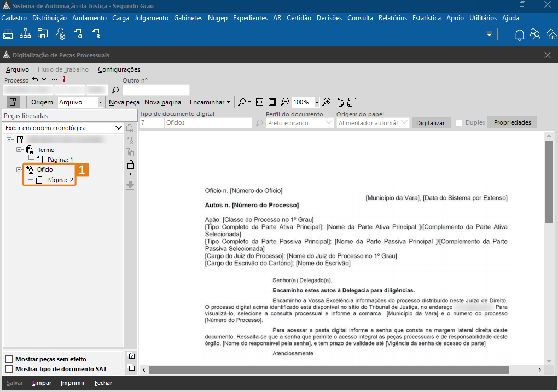Enable 'Mostrar peças sem efeito' checkbox

9,359
